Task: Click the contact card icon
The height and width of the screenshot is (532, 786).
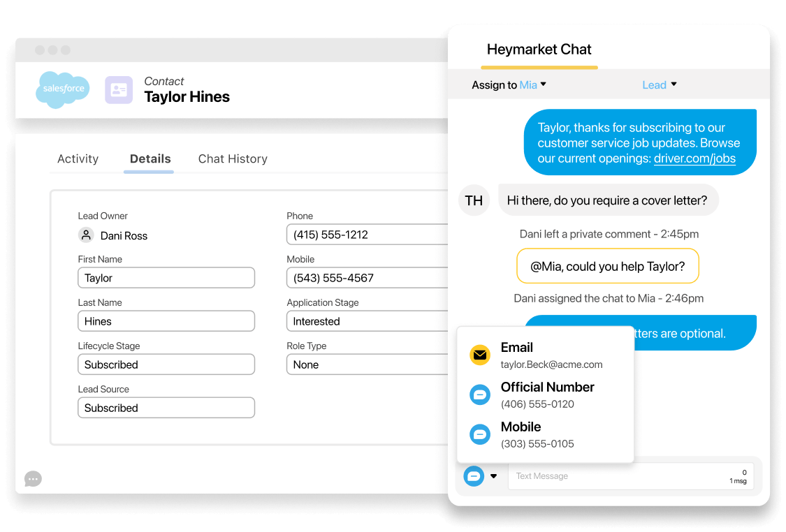Action: pyautogui.click(x=119, y=90)
